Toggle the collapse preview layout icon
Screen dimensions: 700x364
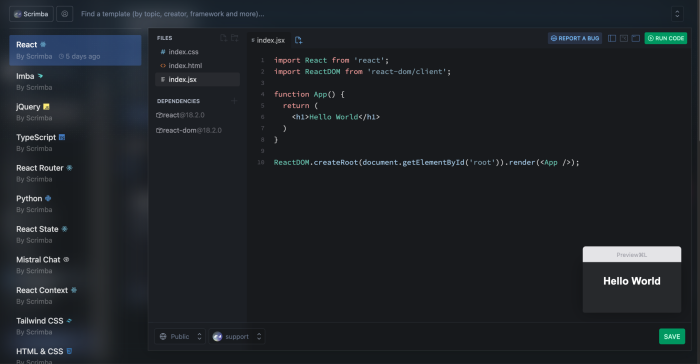click(624, 38)
